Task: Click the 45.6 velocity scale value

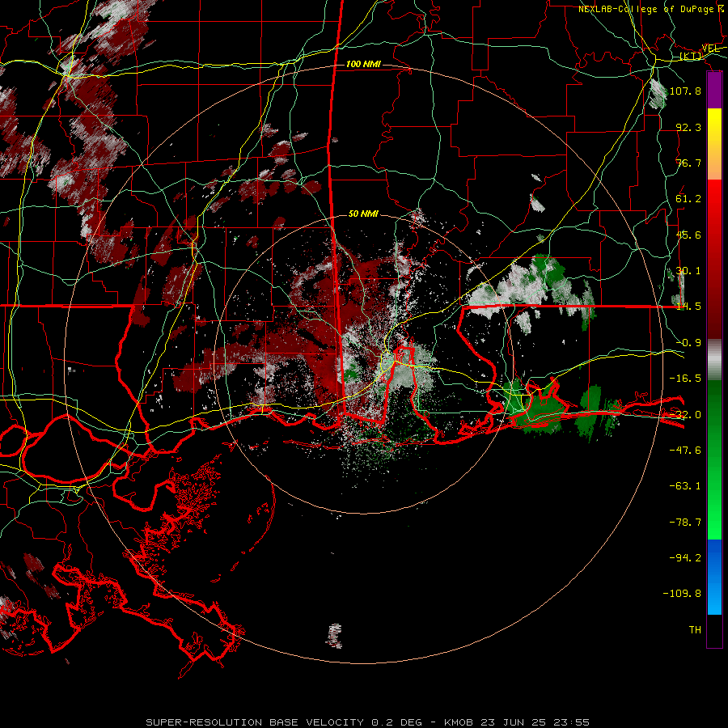Action: pos(688,235)
